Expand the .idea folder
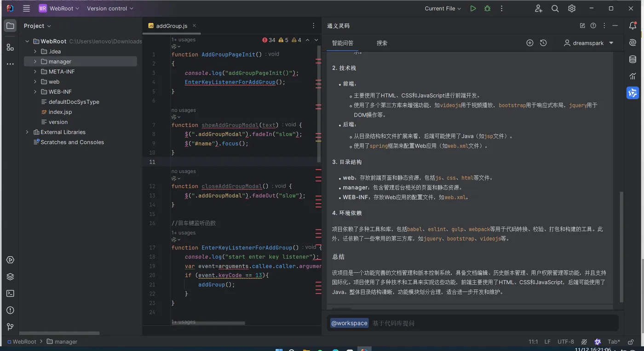 35,51
